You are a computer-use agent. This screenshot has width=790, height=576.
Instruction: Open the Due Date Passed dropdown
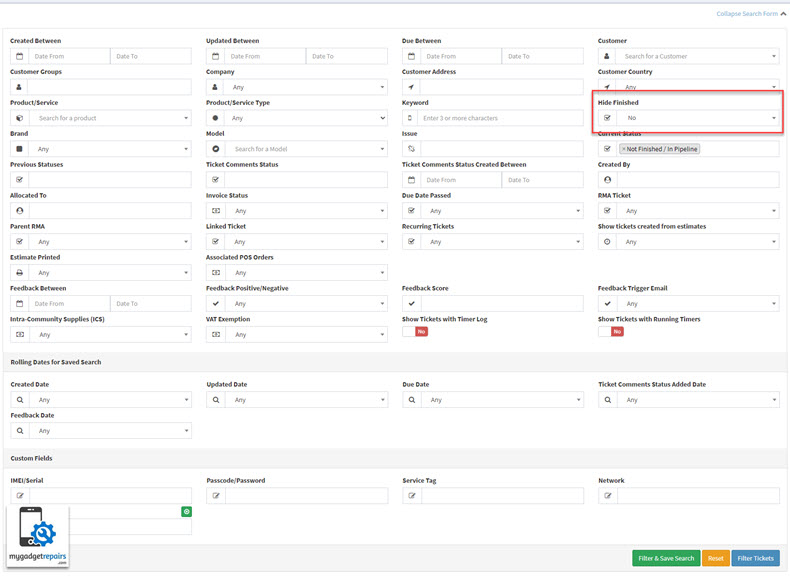click(502, 211)
